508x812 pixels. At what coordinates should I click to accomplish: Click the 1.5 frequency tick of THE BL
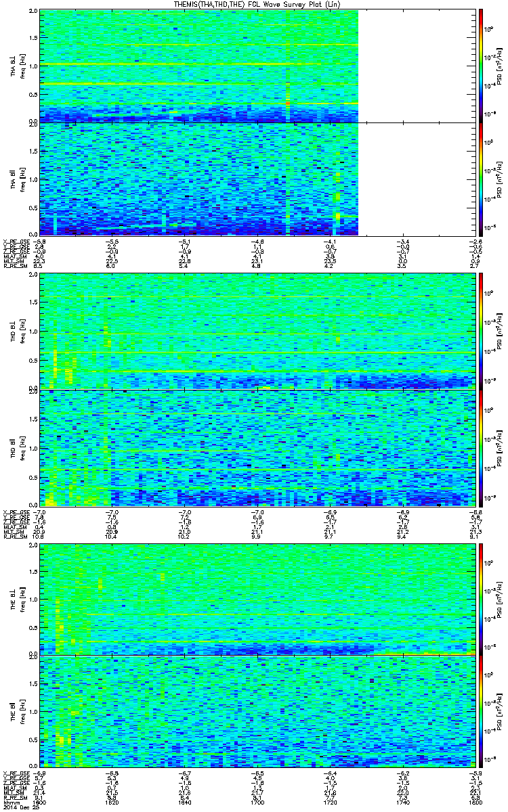coord(34,572)
